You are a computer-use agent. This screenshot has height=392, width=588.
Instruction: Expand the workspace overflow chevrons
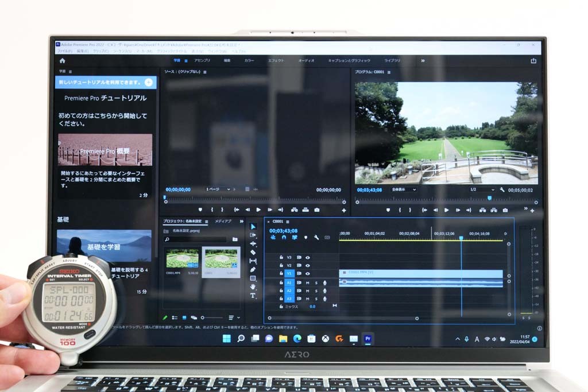423,60
